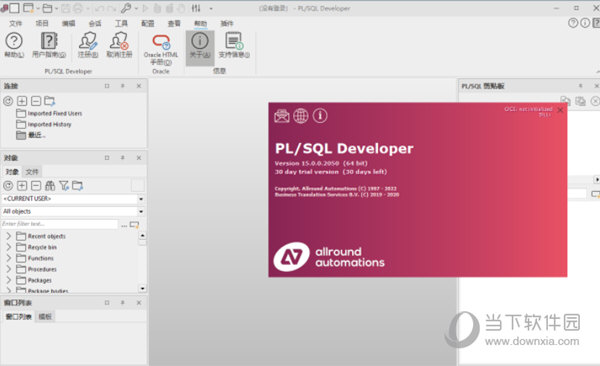Toggle the pin on the PL/SQL 剪贴板 panel
This screenshot has height=366, width=600.
[x=580, y=86]
